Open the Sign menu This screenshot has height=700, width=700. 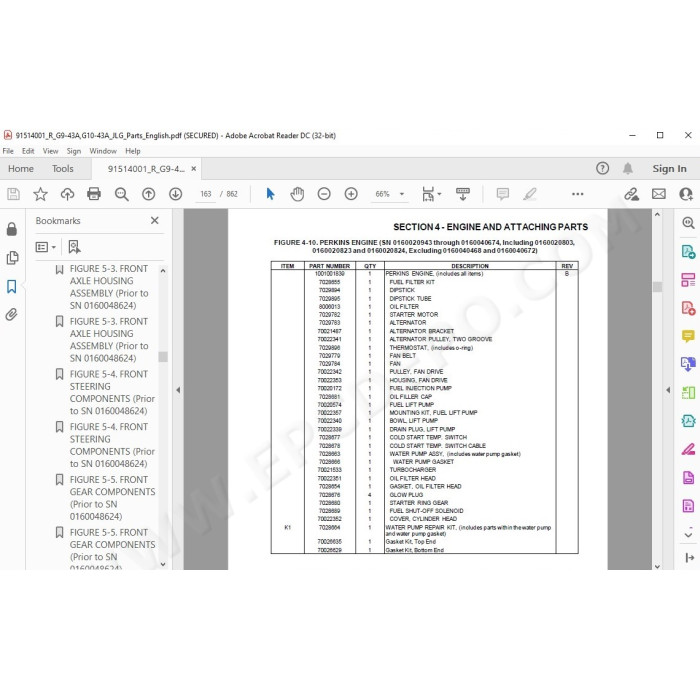(74, 151)
